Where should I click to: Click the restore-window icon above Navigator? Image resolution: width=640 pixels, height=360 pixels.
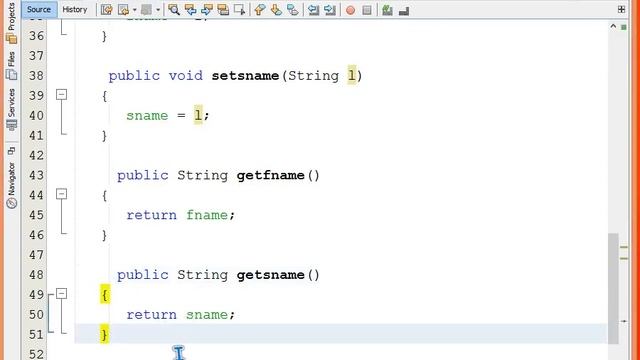(11, 151)
